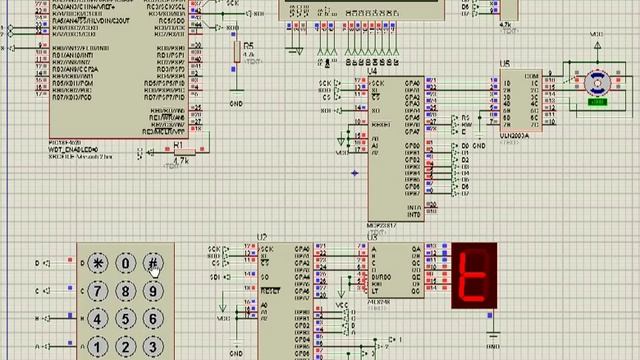Push the 5 key on the keypad

[125, 319]
